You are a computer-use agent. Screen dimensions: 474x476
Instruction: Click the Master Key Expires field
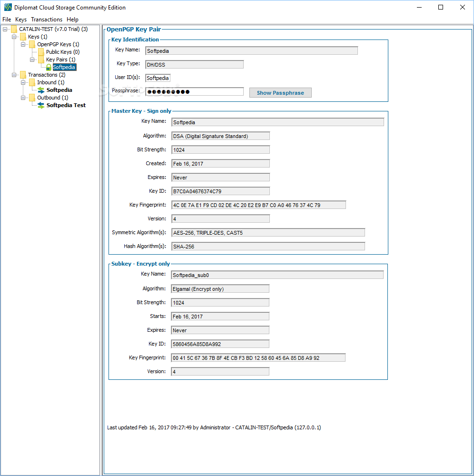(221, 177)
